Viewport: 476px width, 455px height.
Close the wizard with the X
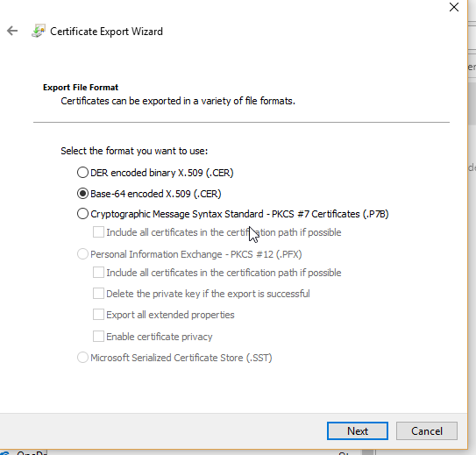(454, 7)
